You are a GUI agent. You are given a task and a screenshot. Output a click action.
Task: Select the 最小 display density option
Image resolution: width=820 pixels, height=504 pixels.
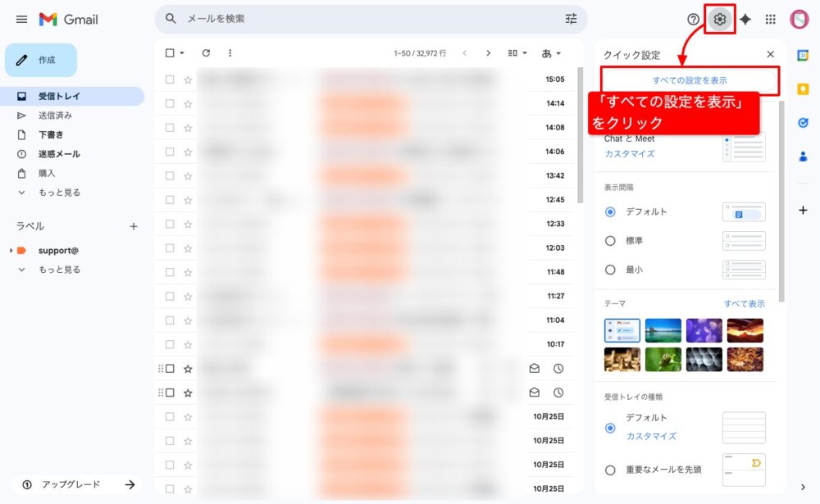point(610,270)
